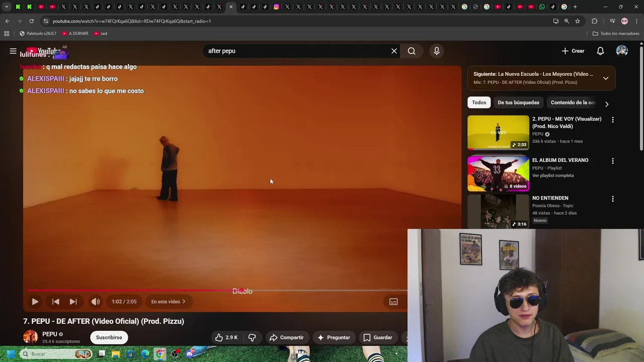
Task: Select the 'De tus búsquedas' chip
Action: click(x=518, y=103)
